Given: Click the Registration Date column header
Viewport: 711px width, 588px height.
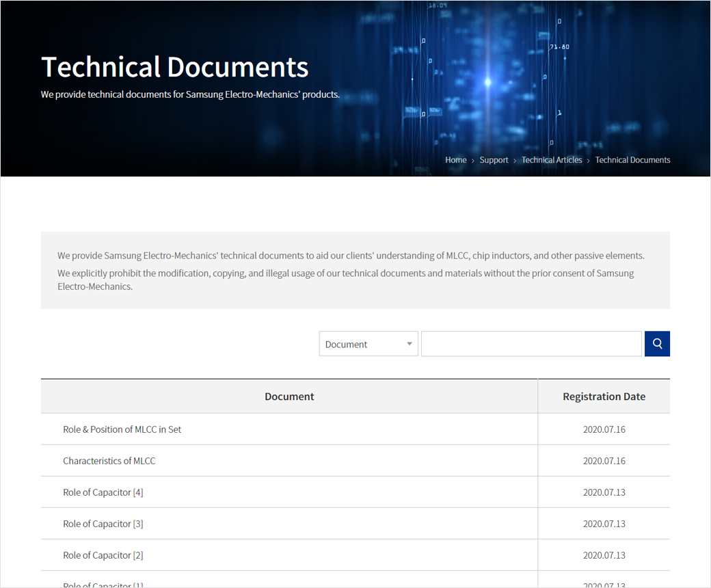Looking at the screenshot, I should click(604, 397).
